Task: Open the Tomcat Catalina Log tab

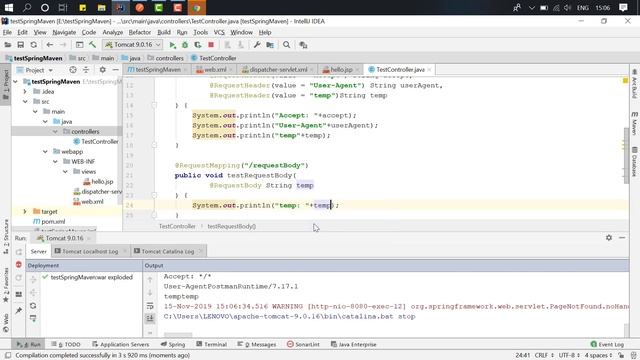Action: (x=167, y=251)
